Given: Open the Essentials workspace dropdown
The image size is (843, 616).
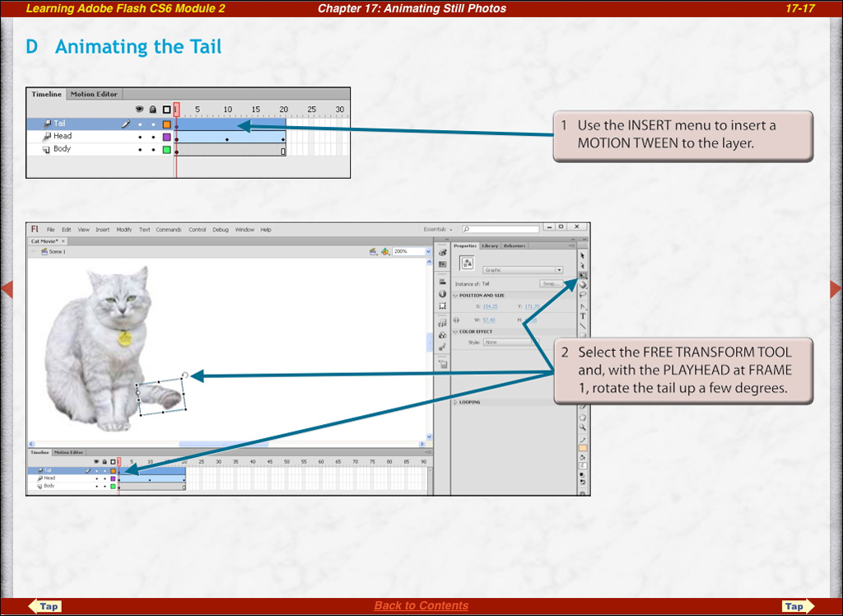Looking at the screenshot, I should (x=438, y=229).
